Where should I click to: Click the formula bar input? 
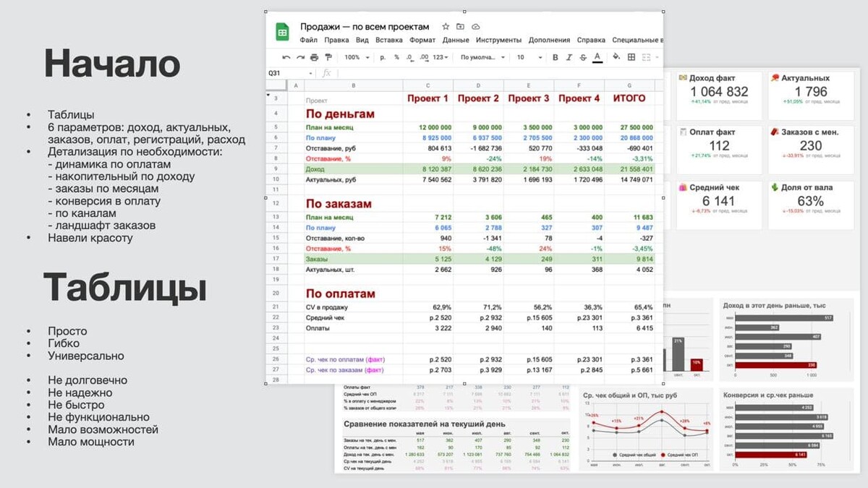[499, 73]
